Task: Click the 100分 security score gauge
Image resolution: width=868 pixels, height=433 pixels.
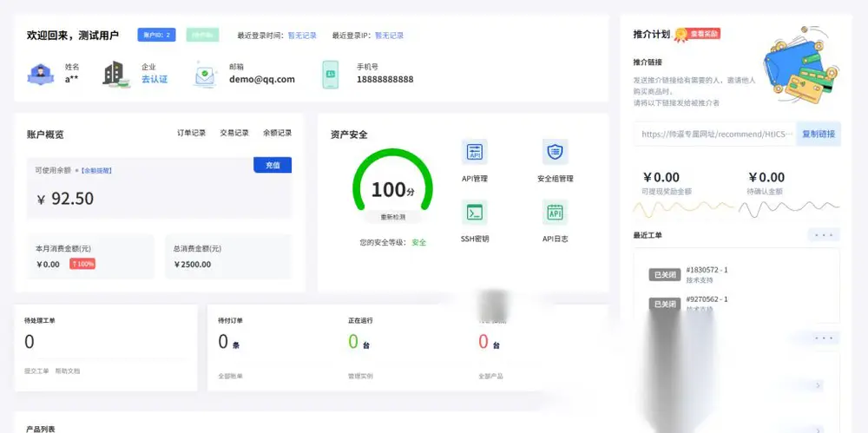Action: [392, 180]
